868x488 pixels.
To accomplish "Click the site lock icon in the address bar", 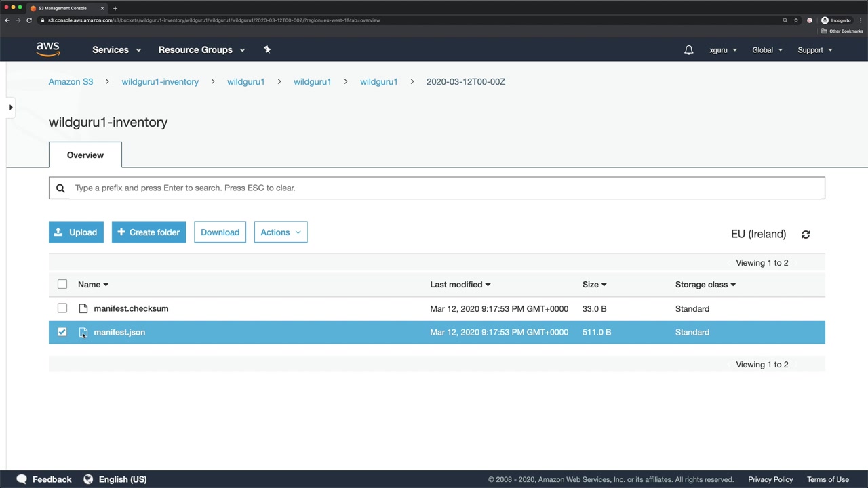I will pos(43,20).
